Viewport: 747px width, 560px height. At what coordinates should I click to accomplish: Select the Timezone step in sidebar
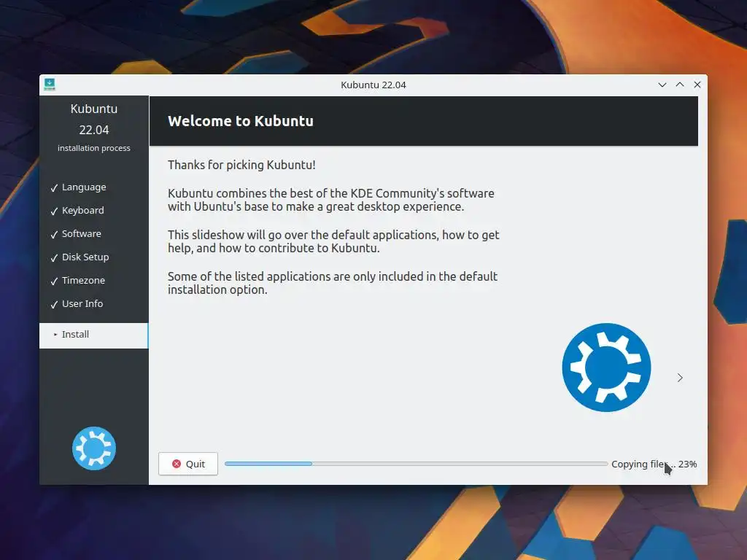pyautogui.click(x=83, y=281)
